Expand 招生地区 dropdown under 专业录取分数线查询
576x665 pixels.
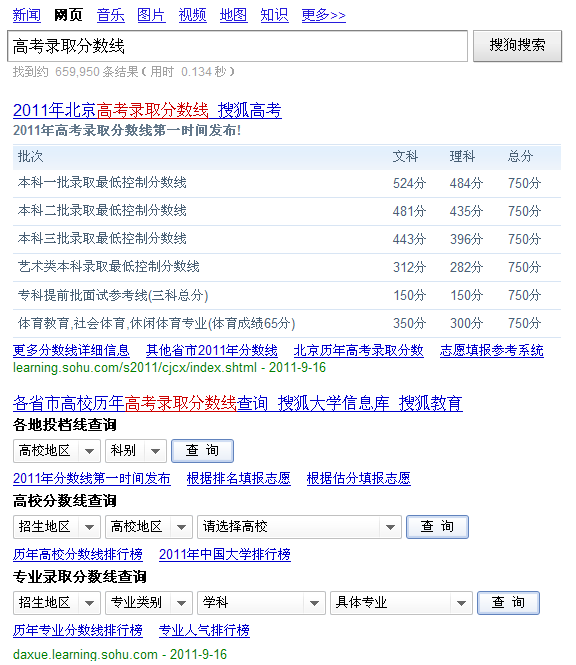[x=57, y=603]
